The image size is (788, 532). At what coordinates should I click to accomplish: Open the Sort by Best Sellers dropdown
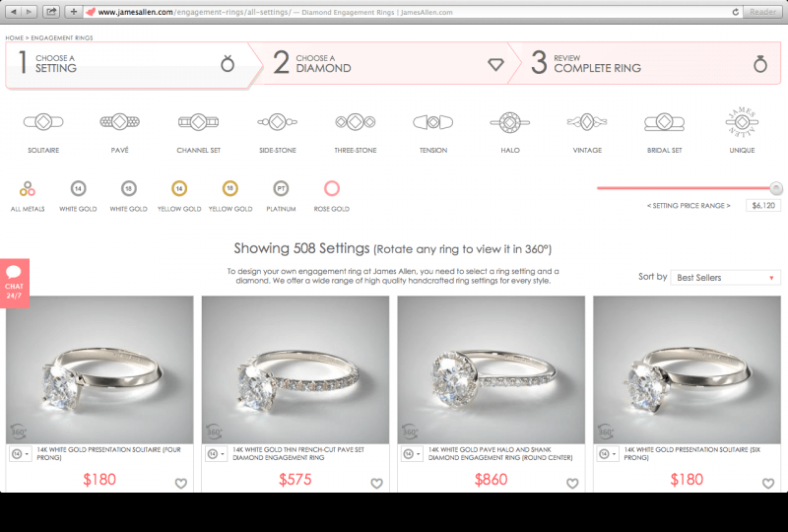click(725, 278)
